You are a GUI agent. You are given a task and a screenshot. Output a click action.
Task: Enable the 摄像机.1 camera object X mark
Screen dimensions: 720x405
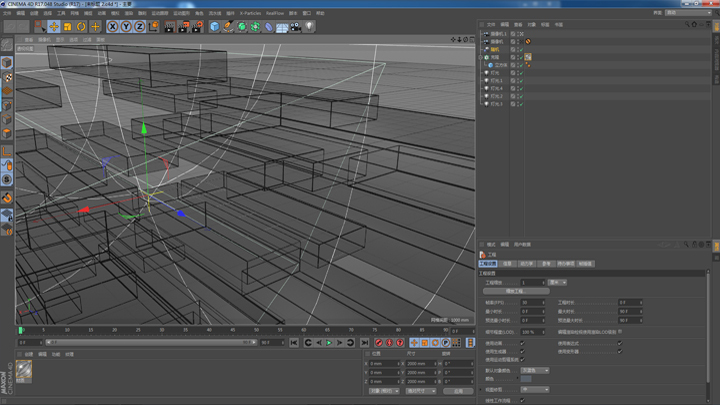pos(521,34)
